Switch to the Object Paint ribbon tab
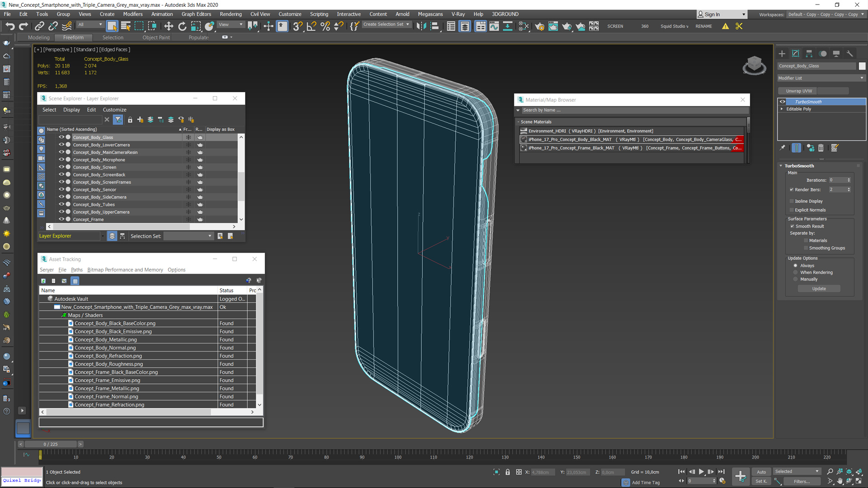Image resolution: width=868 pixels, height=488 pixels. click(156, 38)
